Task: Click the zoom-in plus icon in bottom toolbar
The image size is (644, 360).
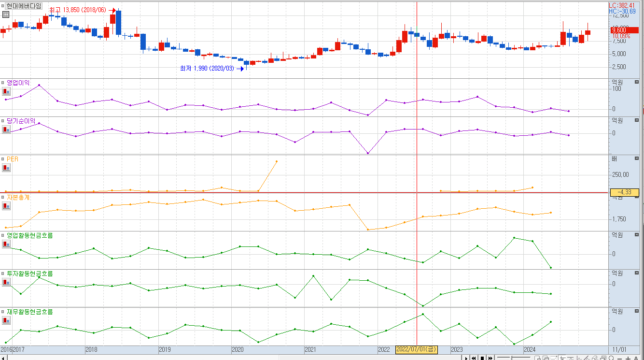Action: point(628,358)
